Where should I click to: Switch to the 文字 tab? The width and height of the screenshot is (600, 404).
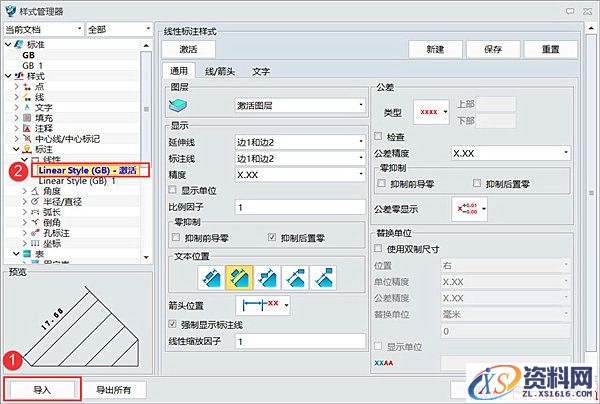pyautogui.click(x=261, y=72)
